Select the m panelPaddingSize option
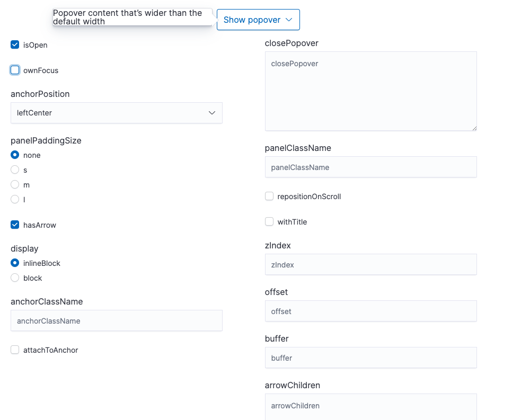Viewport: 512px width, 420px height. tap(15, 184)
